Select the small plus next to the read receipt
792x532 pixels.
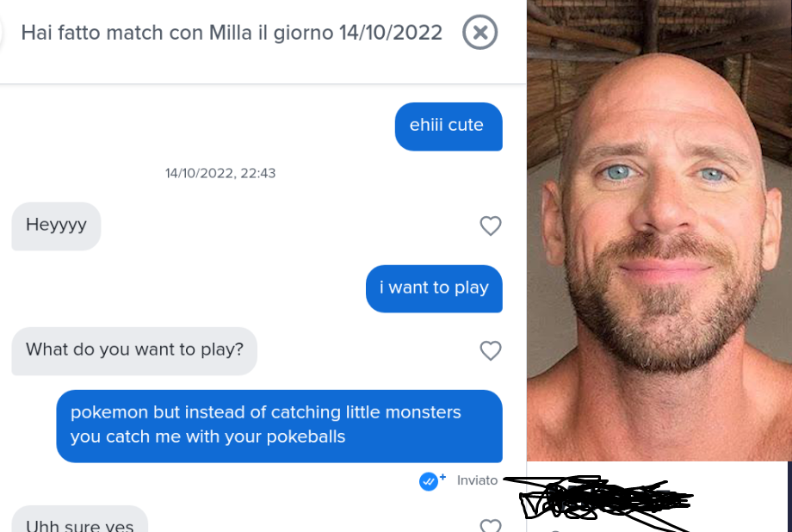coord(443,476)
